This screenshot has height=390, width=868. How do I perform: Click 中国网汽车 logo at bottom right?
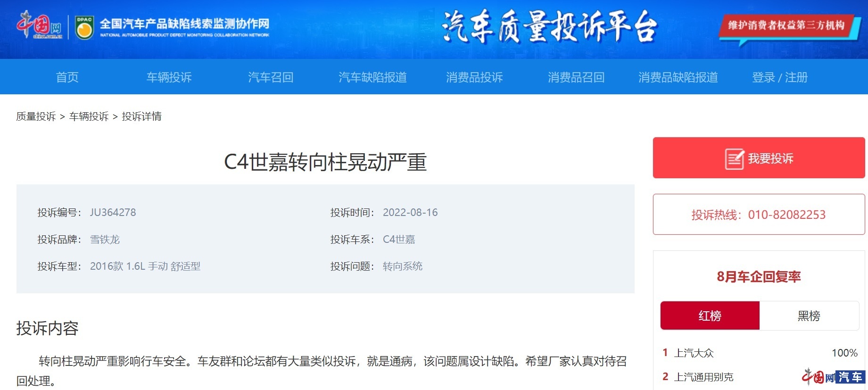(834, 377)
